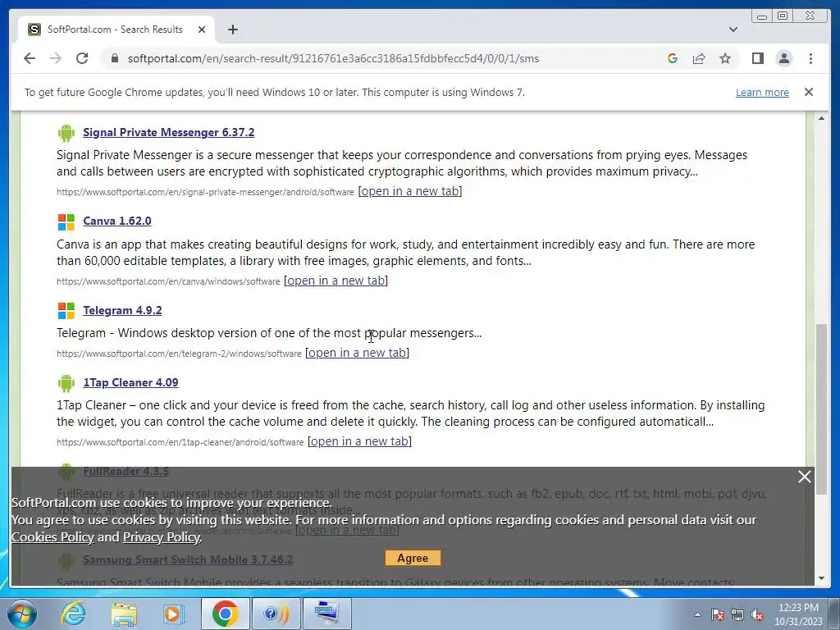Image resolution: width=840 pixels, height=630 pixels.
Task: Open the Telegram 4.9.2 result
Action: click(x=122, y=310)
